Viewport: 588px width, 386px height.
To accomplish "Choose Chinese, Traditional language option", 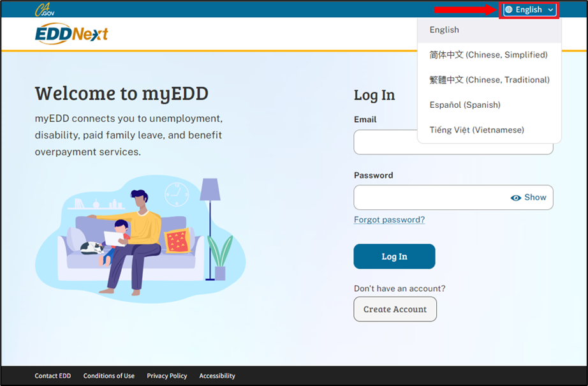I will (489, 80).
